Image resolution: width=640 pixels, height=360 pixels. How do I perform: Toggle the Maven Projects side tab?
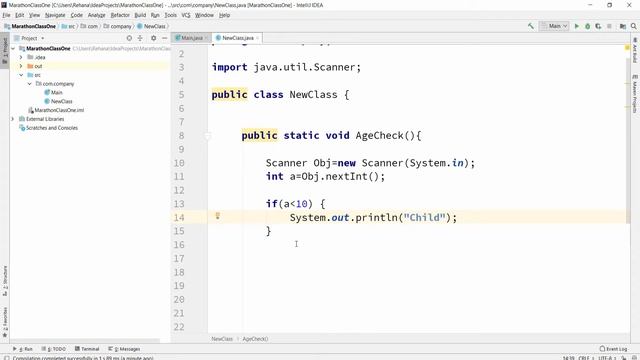coord(635,93)
